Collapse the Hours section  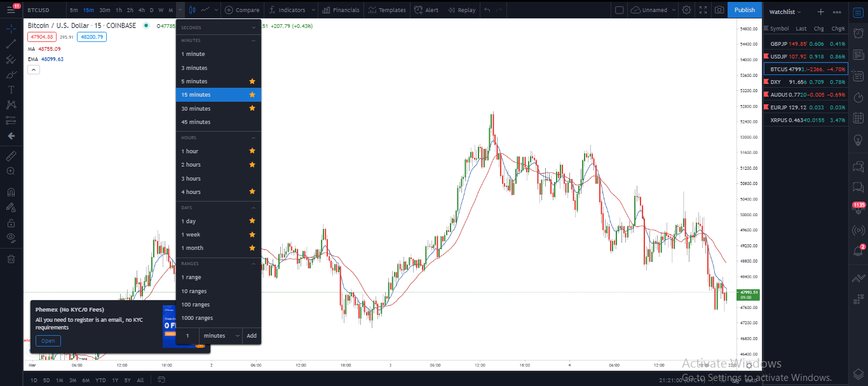pos(254,137)
